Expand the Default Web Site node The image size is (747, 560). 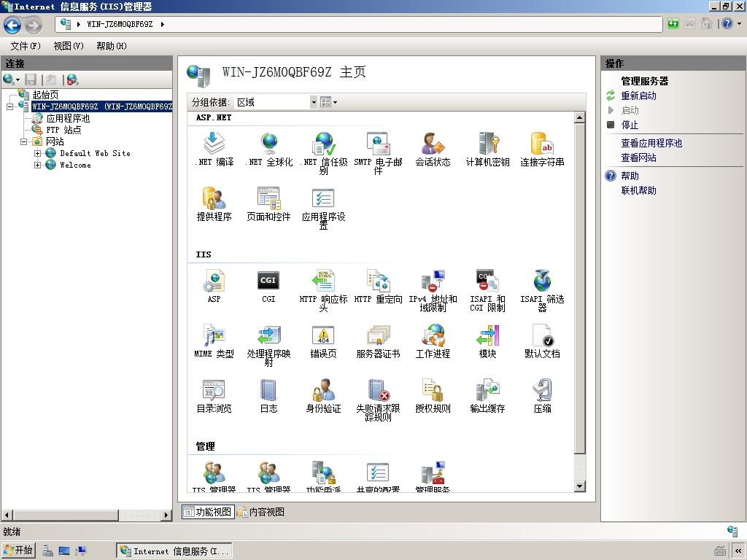pyautogui.click(x=38, y=153)
